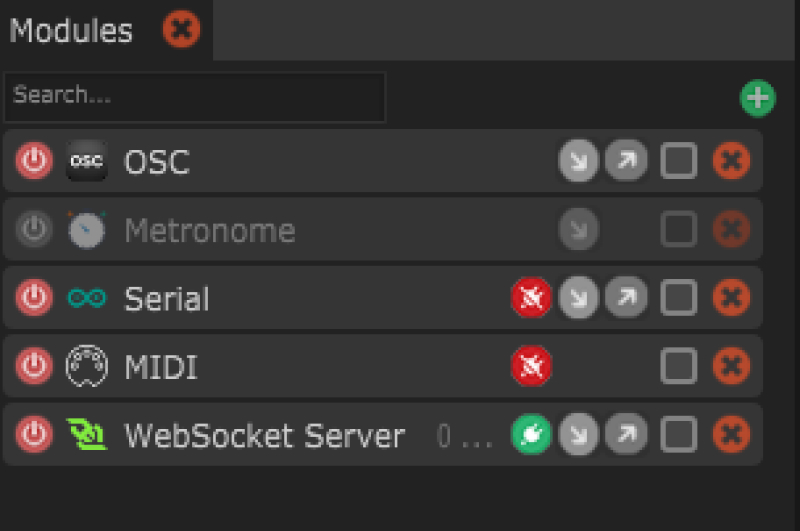800x531 pixels.
Task: Click MIDI's red disconnected status icon
Action: 531,367
